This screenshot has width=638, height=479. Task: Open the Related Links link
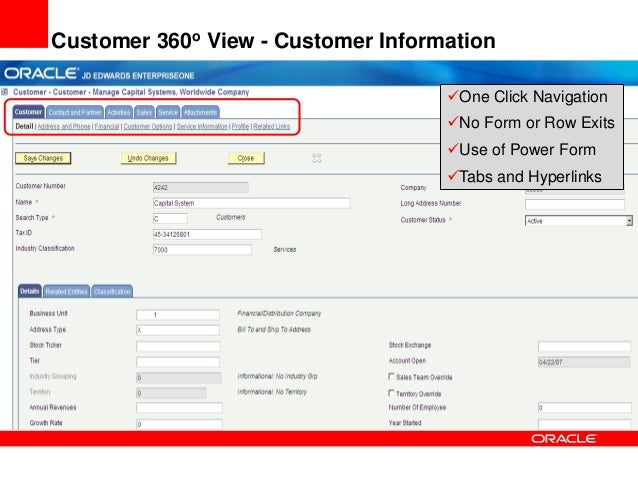pos(271,127)
